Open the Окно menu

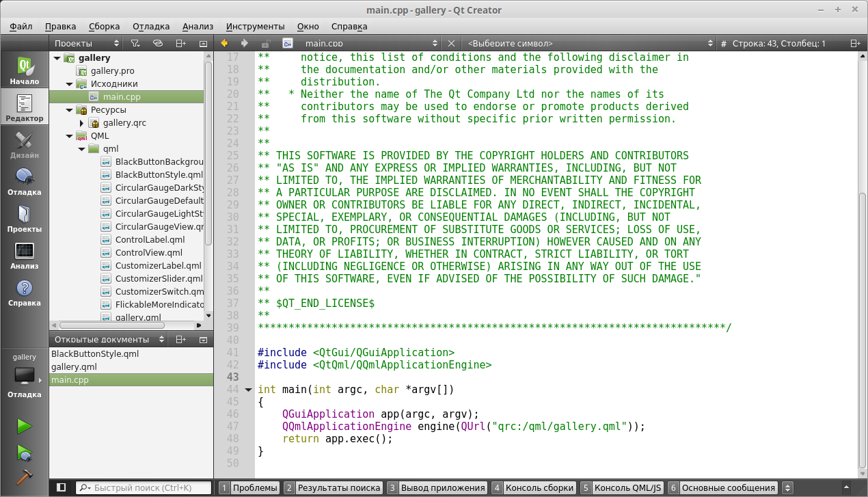pyautogui.click(x=308, y=26)
